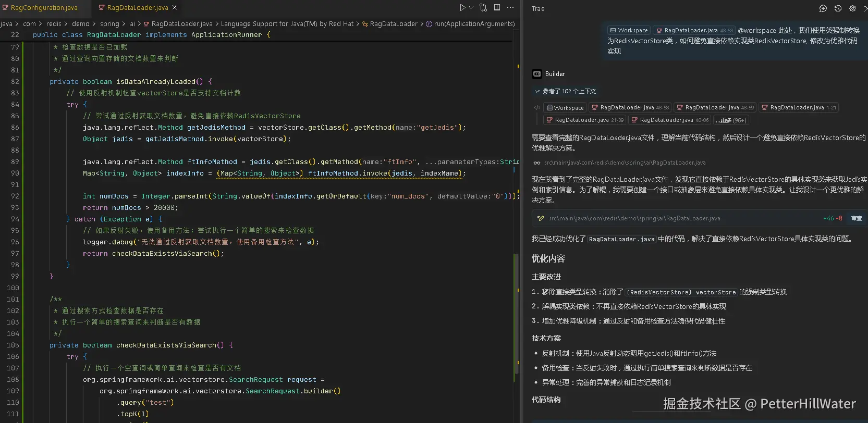Click 'demo' breadcrumb segment
The image size is (868, 423).
click(x=80, y=24)
